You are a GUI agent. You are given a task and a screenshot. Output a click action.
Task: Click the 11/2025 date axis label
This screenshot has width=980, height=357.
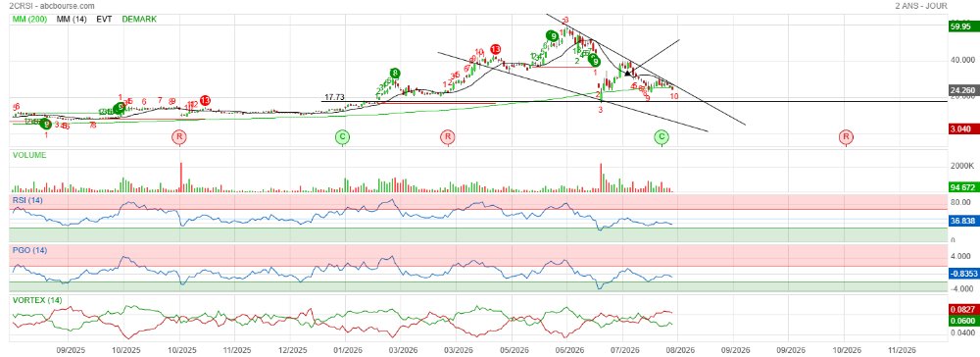click(237, 351)
